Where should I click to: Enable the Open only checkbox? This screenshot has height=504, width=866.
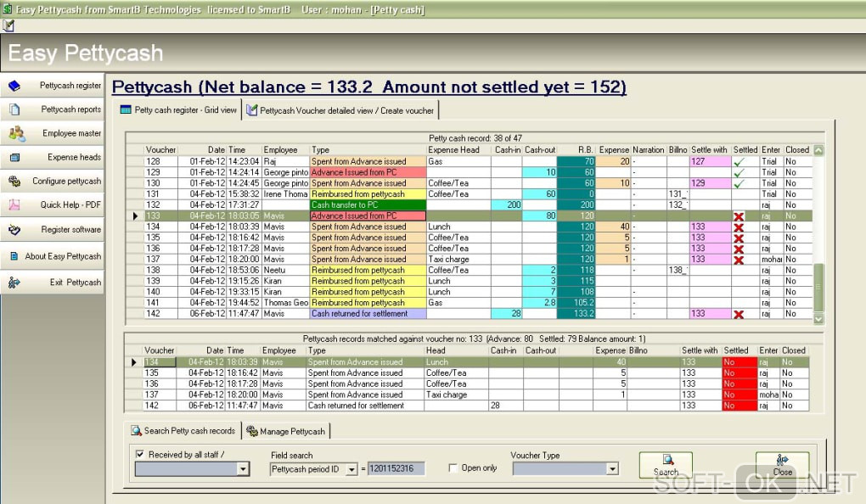(x=453, y=468)
